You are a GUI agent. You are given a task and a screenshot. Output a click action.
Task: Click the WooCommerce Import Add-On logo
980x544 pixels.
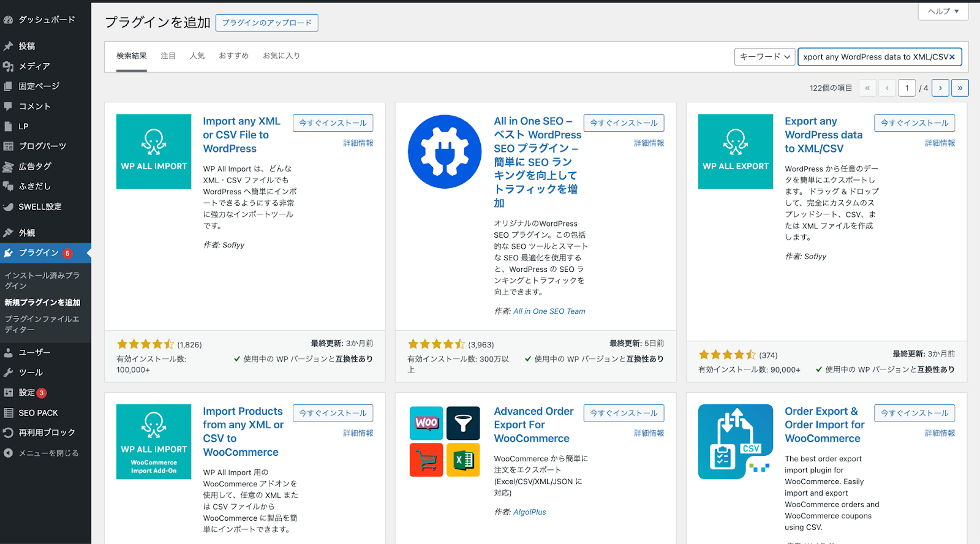click(x=154, y=442)
